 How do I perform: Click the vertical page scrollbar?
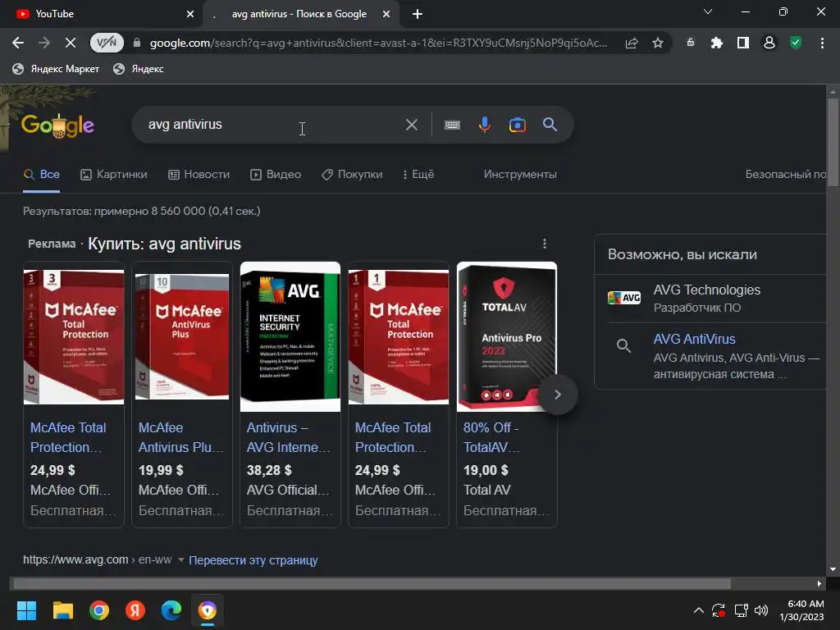point(833,142)
